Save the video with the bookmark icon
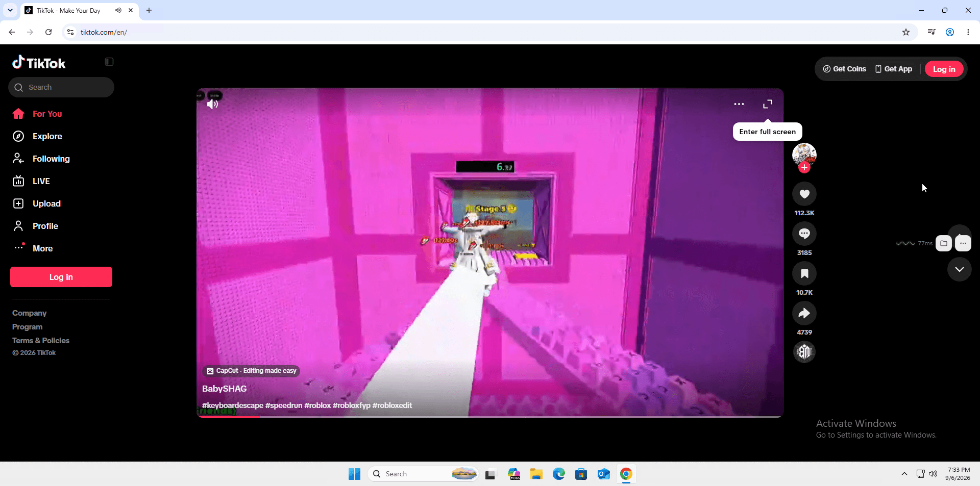 pos(804,273)
